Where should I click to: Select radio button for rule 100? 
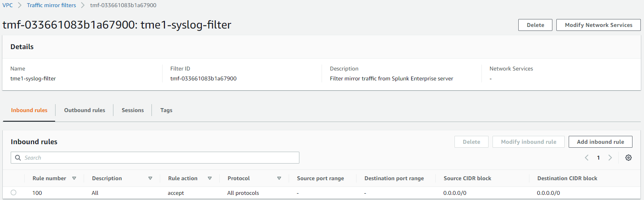click(x=13, y=192)
